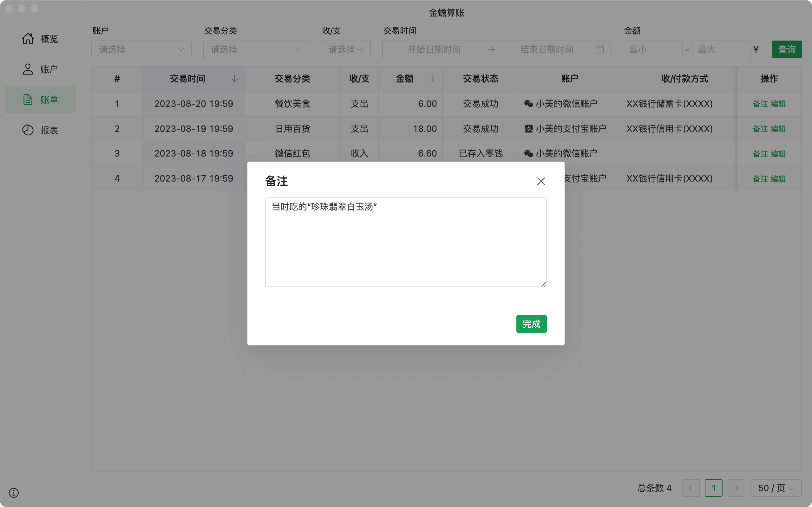Click the calendar icon in date range
Viewport: 812px width, 507px height.
[x=599, y=50]
